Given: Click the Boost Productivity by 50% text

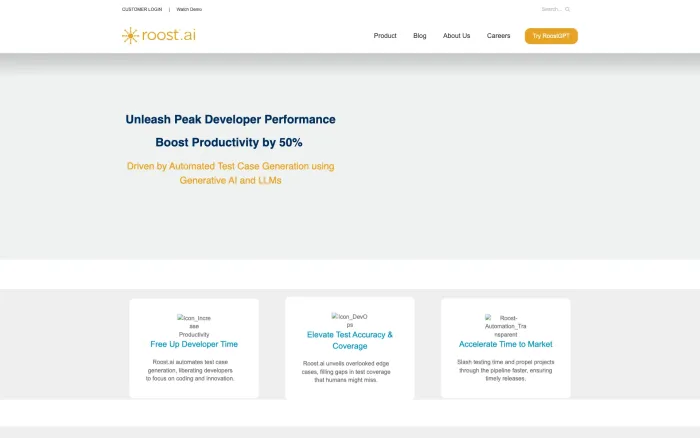Looking at the screenshot, I should (x=229, y=142).
